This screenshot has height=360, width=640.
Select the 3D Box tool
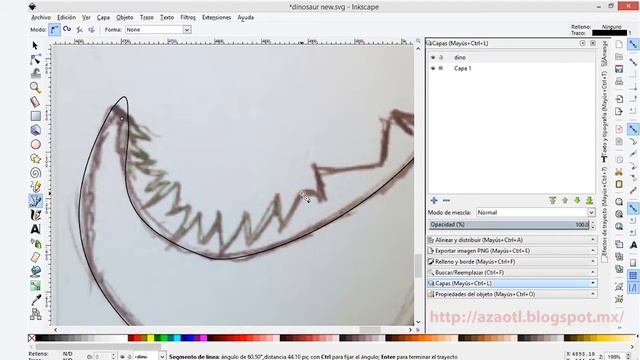click(x=35, y=130)
